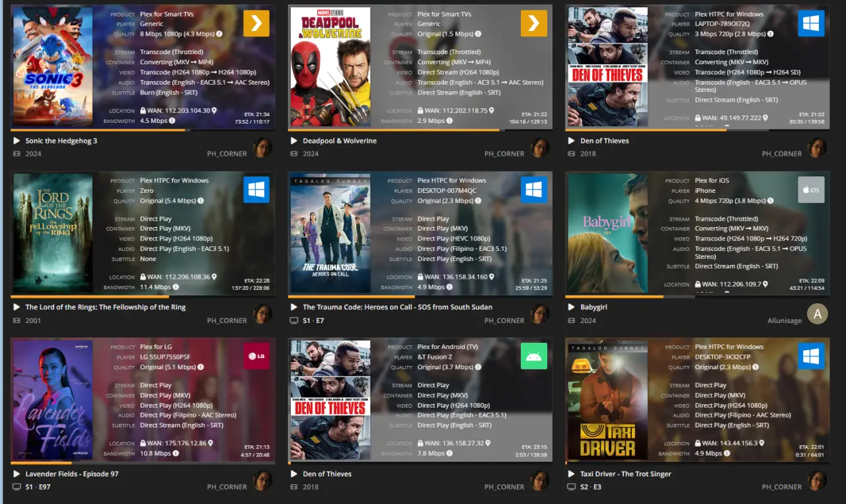Click map pin icon next to 136.158.34.160
The height and width of the screenshot is (504, 846).
[492, 277]
